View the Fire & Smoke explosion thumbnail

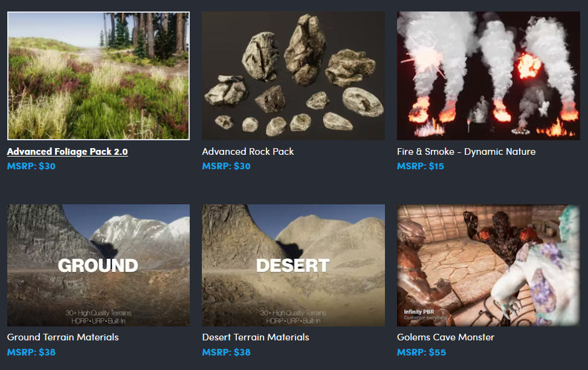[488, 76]
